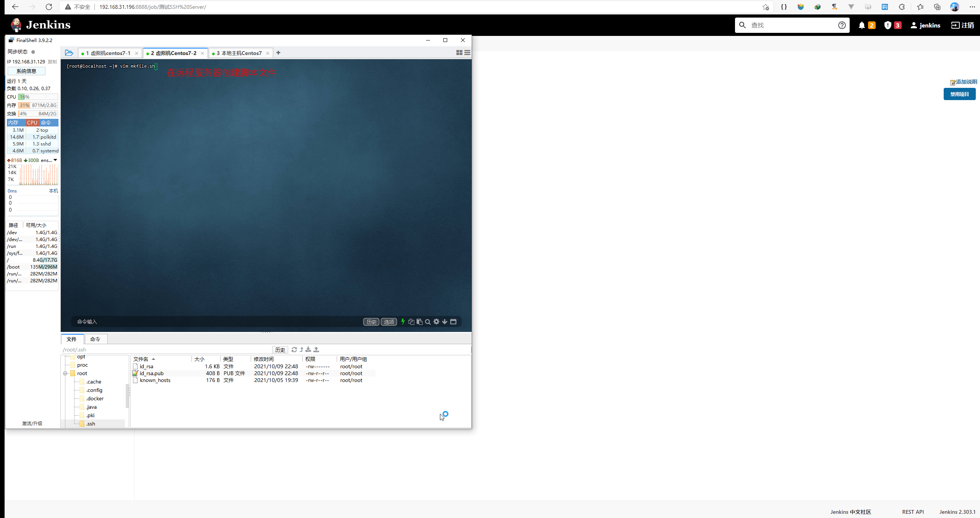Click 添加说明 link in Jenkins
This screenshot has height=518, width=980.
pos(963,82)
